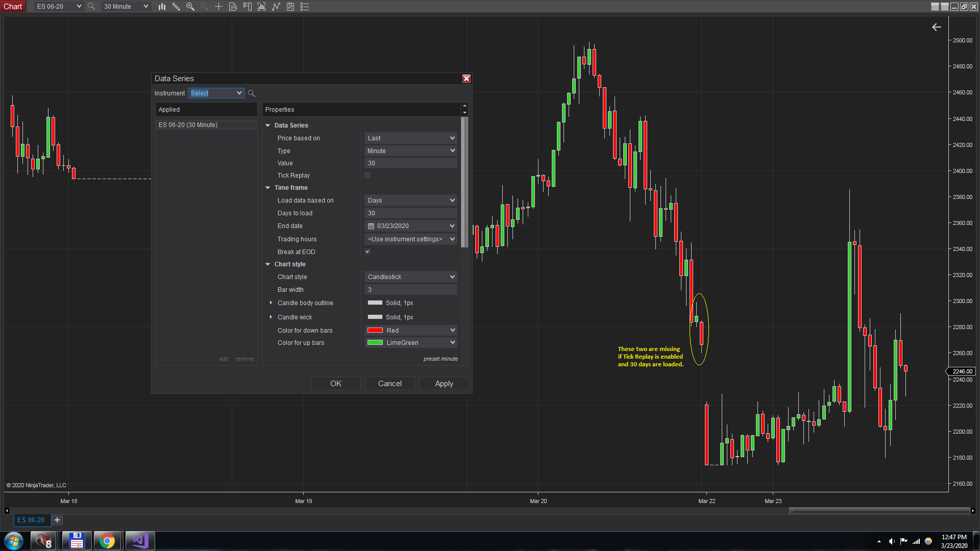Click the preset minute link
980x551 pixels.
pyautogui.click(x=440, y=359)
